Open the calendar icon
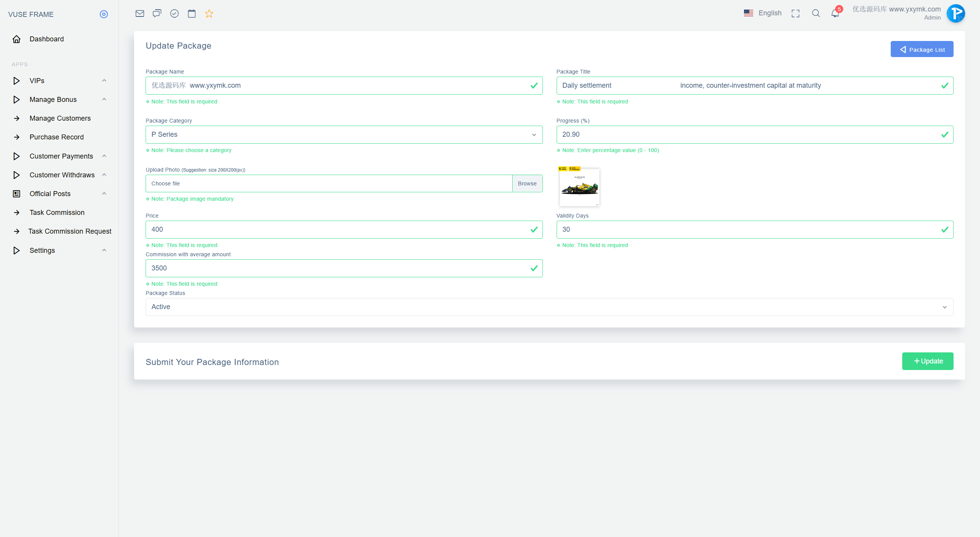Screen dimensions: 980x537 pos(192,13)
